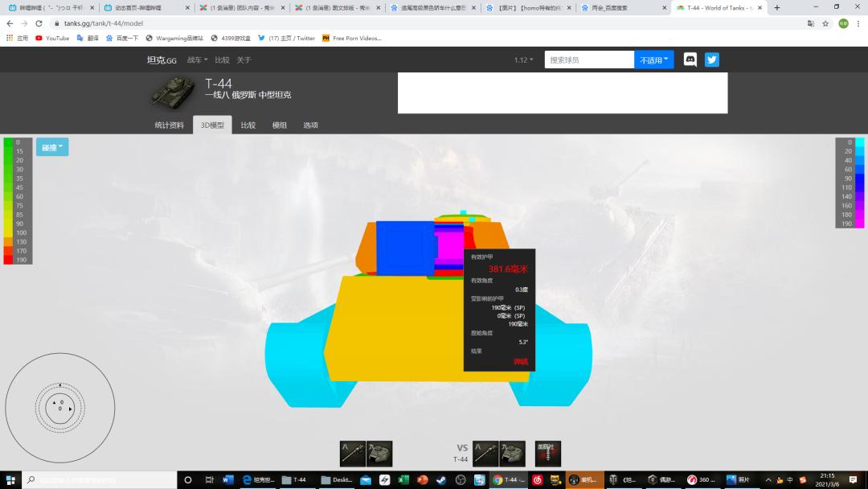The height and width of the screenshot is (489, 868).
Task: Open OBS Studio from the taskbar
Action: (x=460, y=479)
